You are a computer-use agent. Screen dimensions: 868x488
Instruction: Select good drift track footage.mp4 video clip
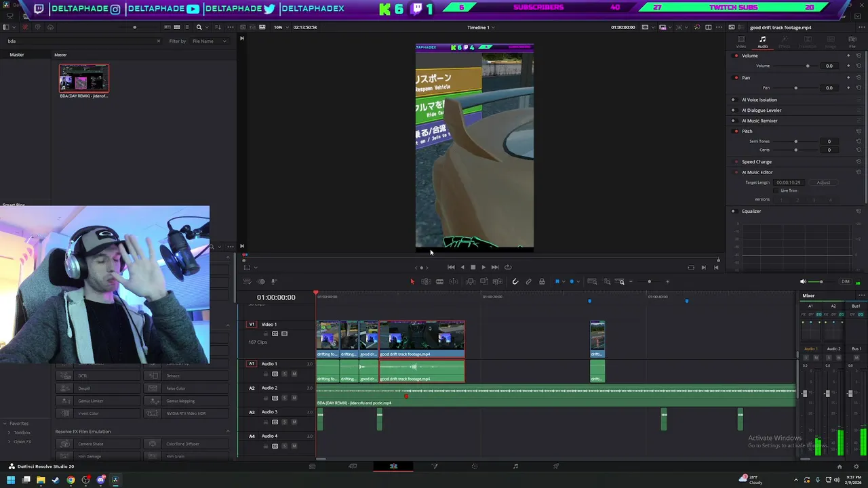point(422,339)
